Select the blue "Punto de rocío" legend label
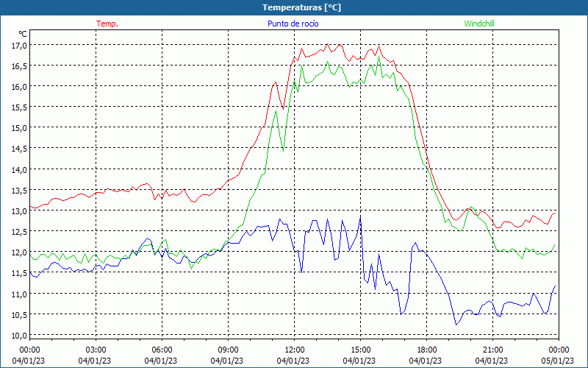The height and width of the screenshot is (368, 588). click(x=293, y=24)
